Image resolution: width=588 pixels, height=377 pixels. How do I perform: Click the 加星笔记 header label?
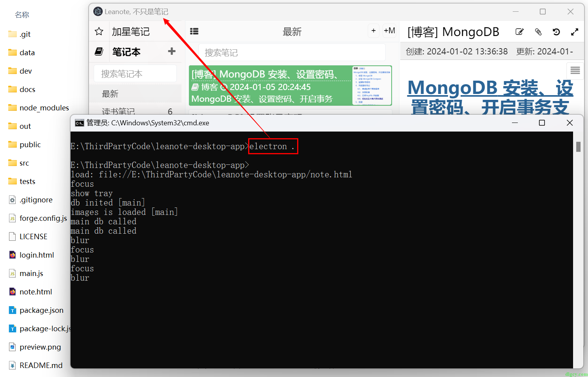coord(131,32)
